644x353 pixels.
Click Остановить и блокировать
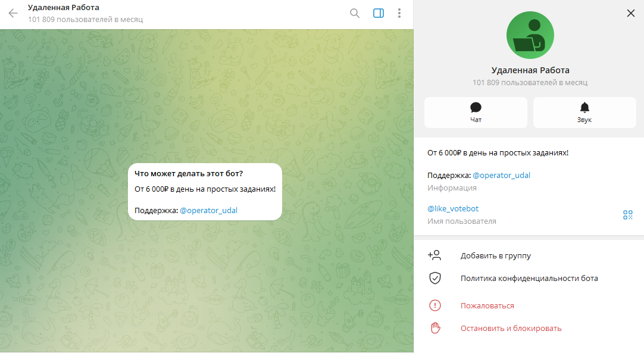pyautogui.click(x=511, y=328)
